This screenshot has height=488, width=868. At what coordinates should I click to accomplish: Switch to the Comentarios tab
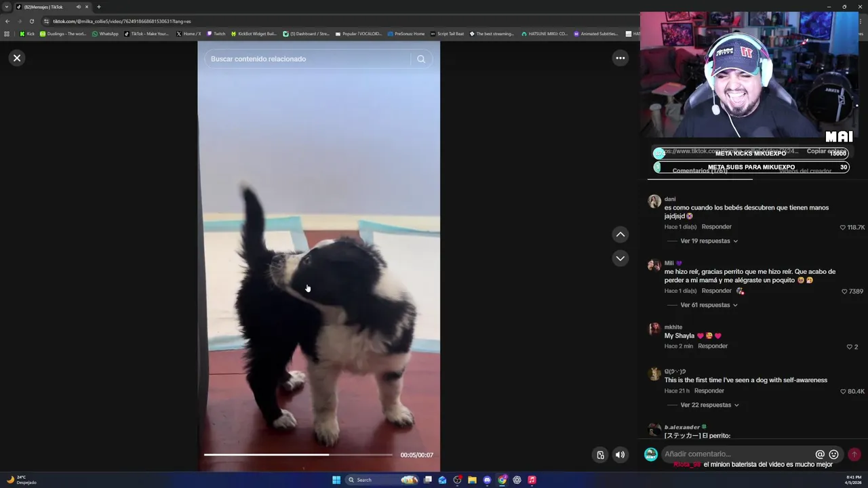click(700, 171)
